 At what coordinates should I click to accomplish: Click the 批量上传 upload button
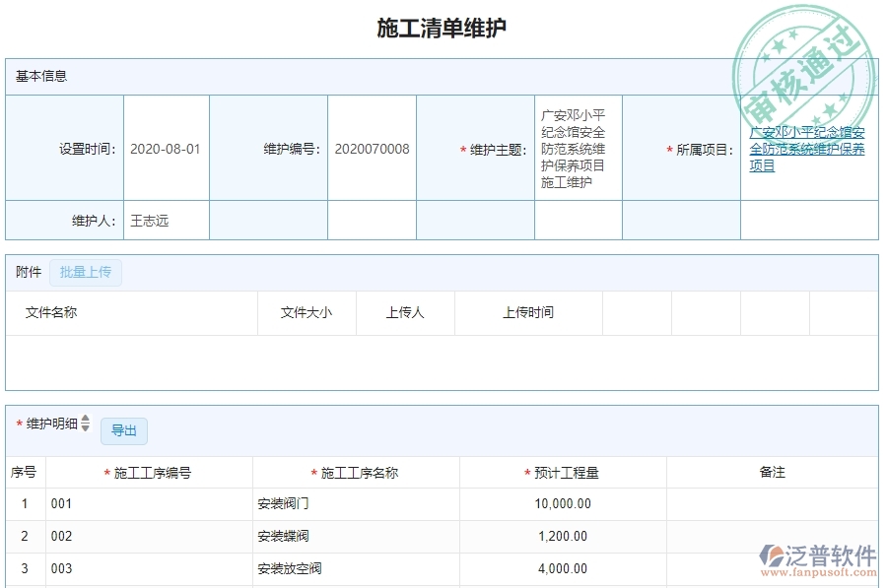[85, 272]
